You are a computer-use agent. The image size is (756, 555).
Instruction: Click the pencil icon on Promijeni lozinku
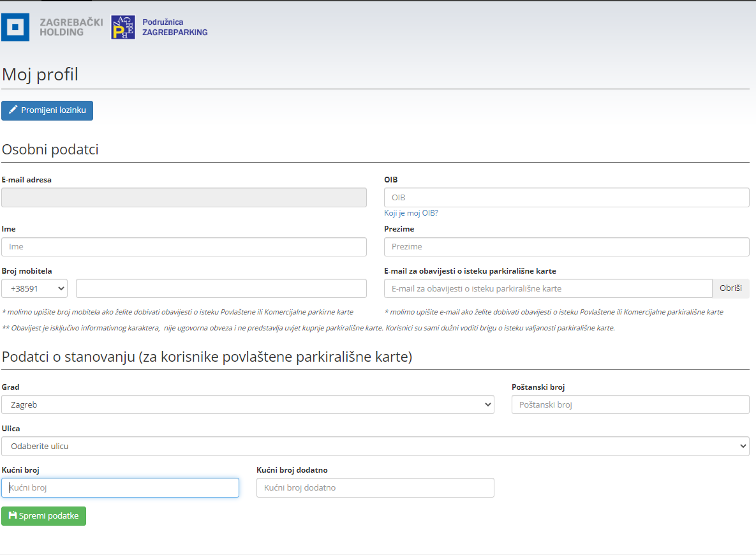tap(13, 110)
